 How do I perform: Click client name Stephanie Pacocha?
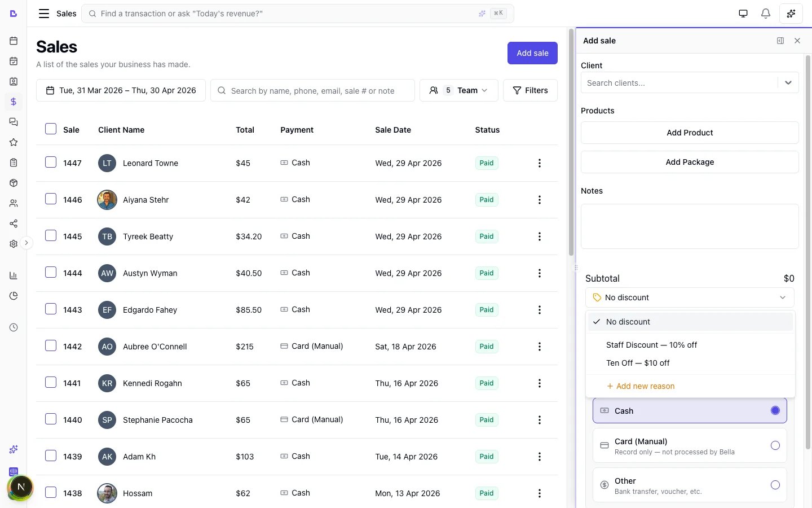coord(158,420)
